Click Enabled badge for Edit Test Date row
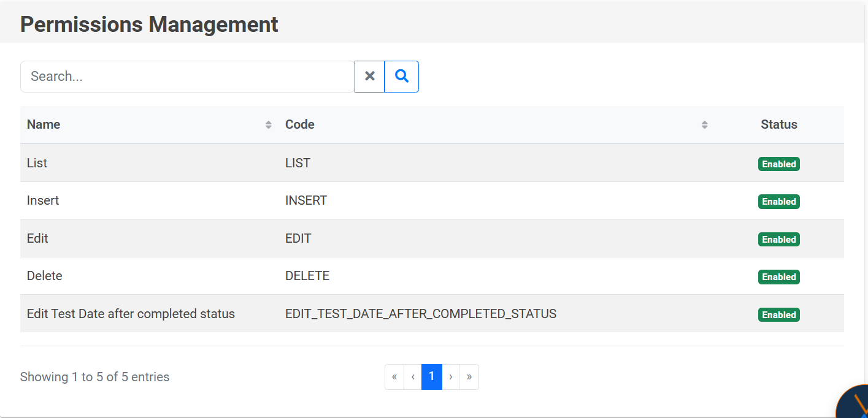 coord(778,315)
